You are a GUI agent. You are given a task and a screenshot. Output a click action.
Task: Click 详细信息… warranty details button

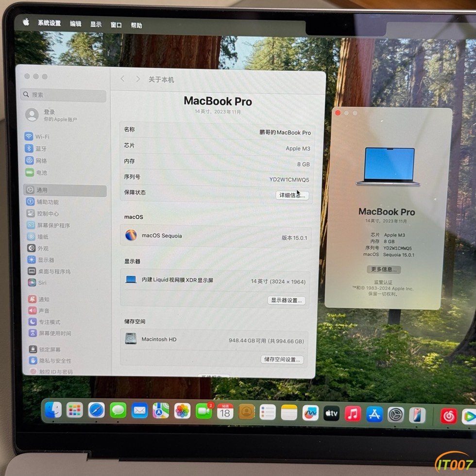pos(292,195)
